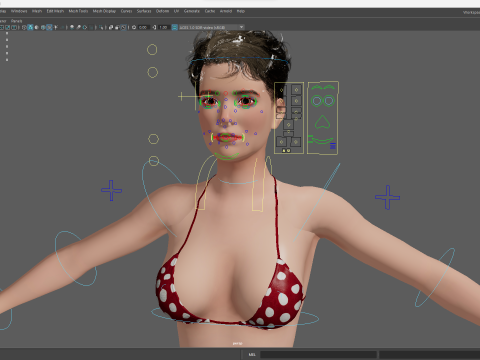The width and height of the screenshot is (480, 360).
Task: Select the green mouth curve in face panel
Action: click(322, 141)
